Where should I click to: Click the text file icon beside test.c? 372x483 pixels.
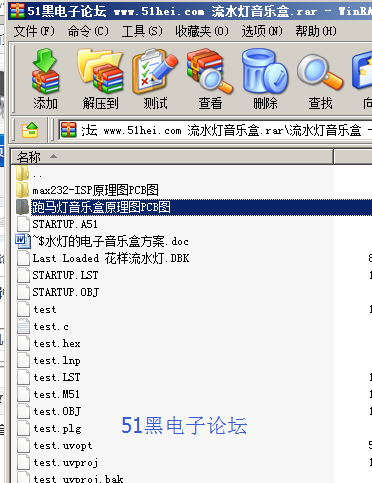tap(23, 326)
